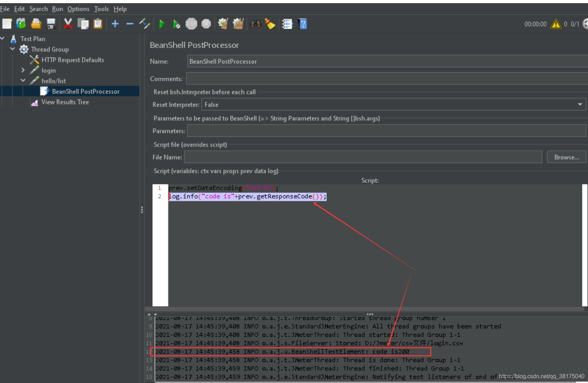Click the Reset Search icon
This screenshot has width=588, height=383.
(270, 24)
